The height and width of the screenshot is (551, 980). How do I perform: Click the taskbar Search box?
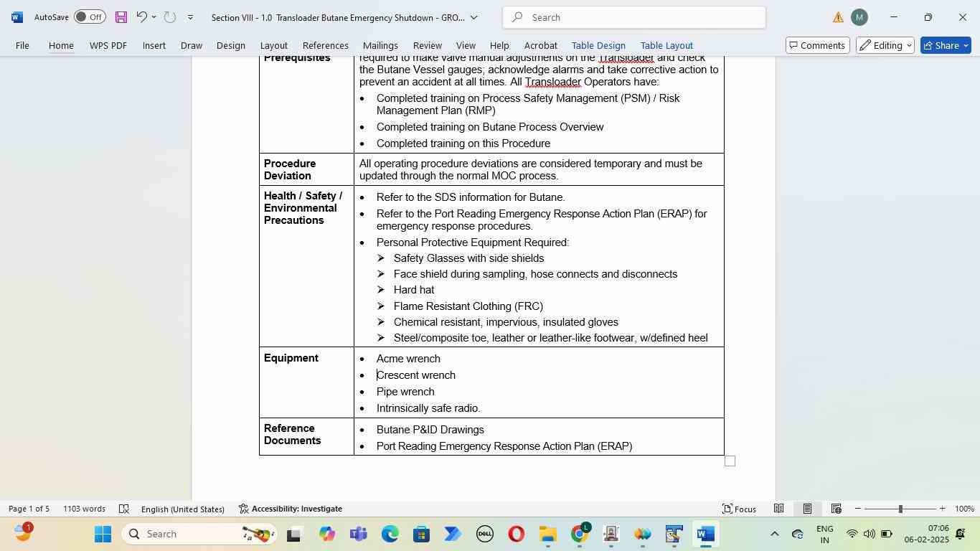click(199, 534)
